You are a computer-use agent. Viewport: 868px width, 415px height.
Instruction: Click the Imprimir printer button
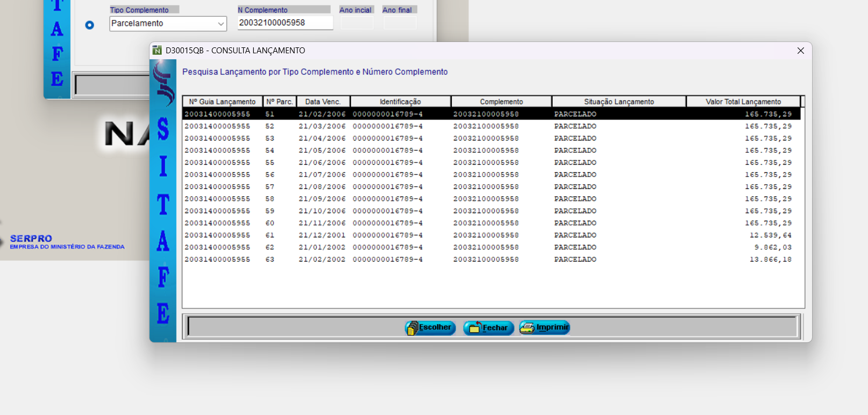[x=544, y=328]
